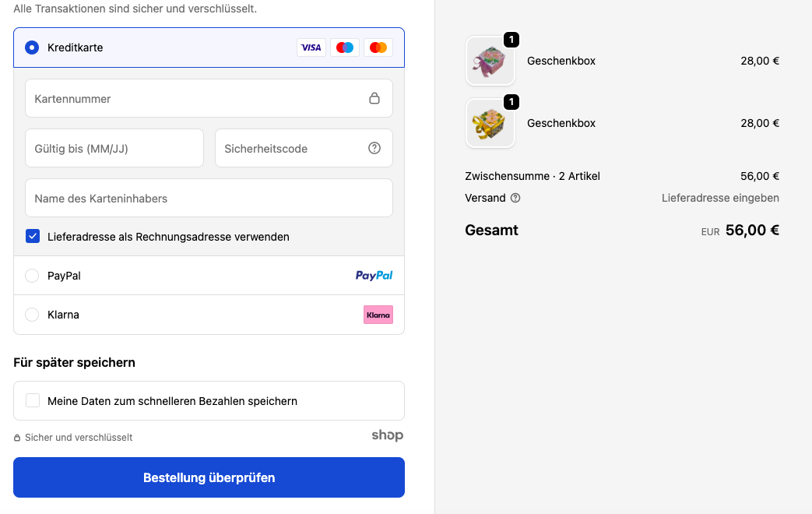Uncheck Lieferadresse als Rechnungsadresse verwenden
The image size is (812, 514).
(x=33, y=237)
